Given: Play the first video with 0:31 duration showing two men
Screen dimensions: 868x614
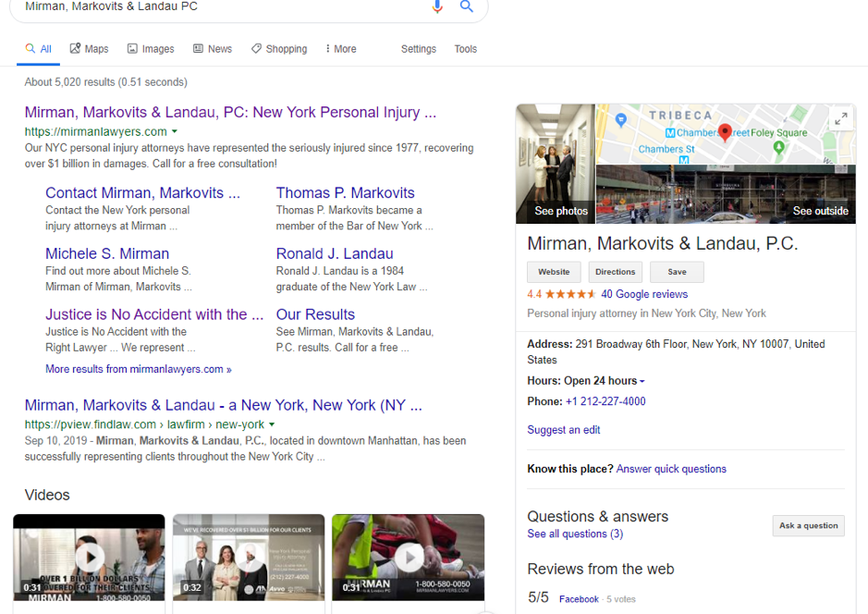Looking at the screenshot, I should [89, 557].
